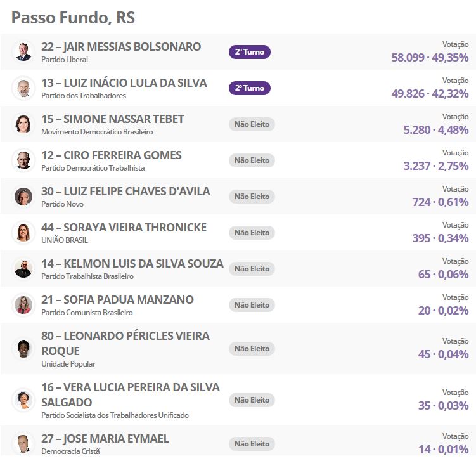476x461 pixels.
Task: Open candidate name 27 – Jose Maria Eymael
Action: (105, 439)
